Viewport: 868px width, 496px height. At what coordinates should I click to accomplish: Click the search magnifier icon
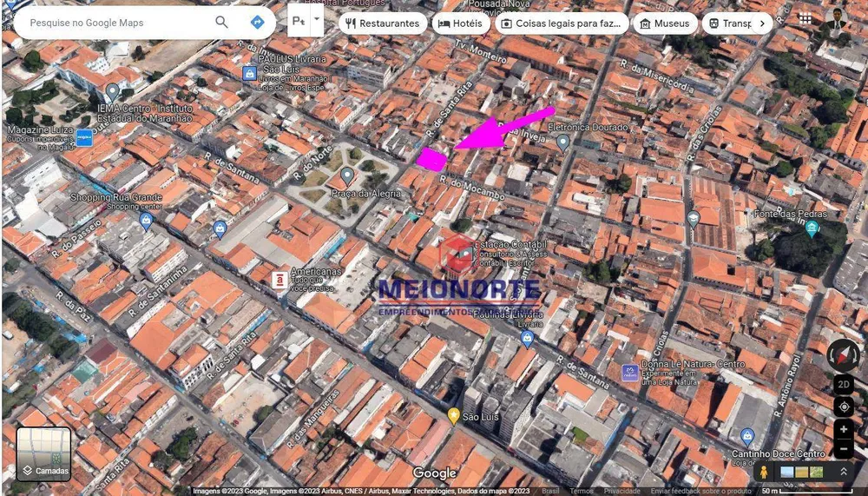coord(221,23)
